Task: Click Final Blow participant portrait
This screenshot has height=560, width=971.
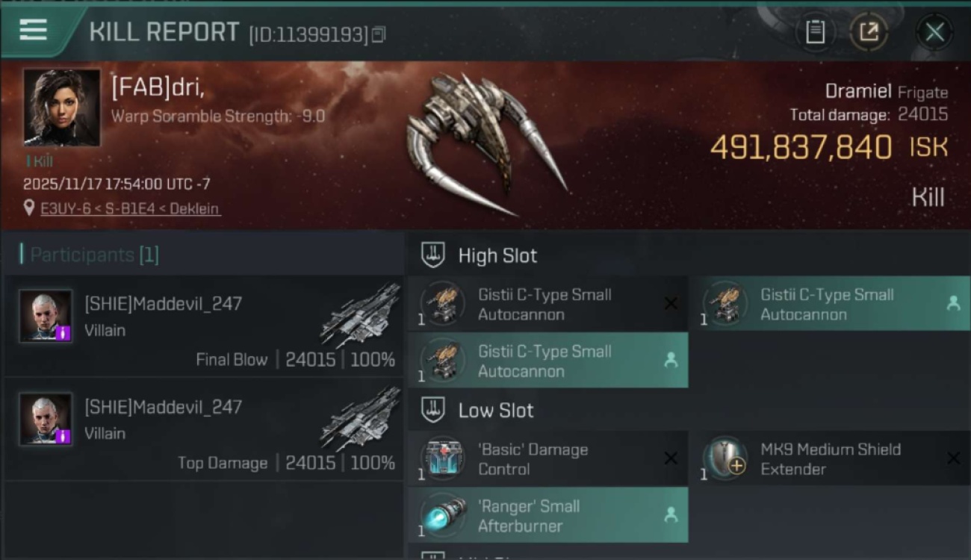Action: [x=46, y=316]
